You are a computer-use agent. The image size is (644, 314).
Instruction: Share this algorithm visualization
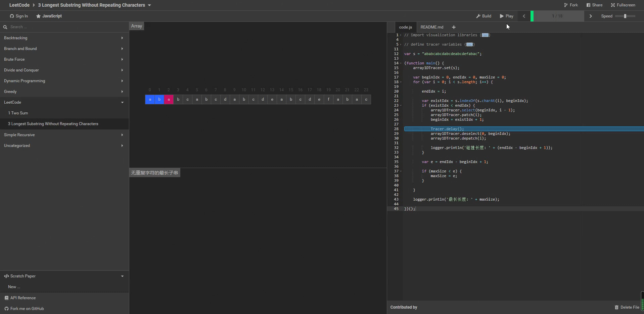pyautogui.click(x=594, y=5)
